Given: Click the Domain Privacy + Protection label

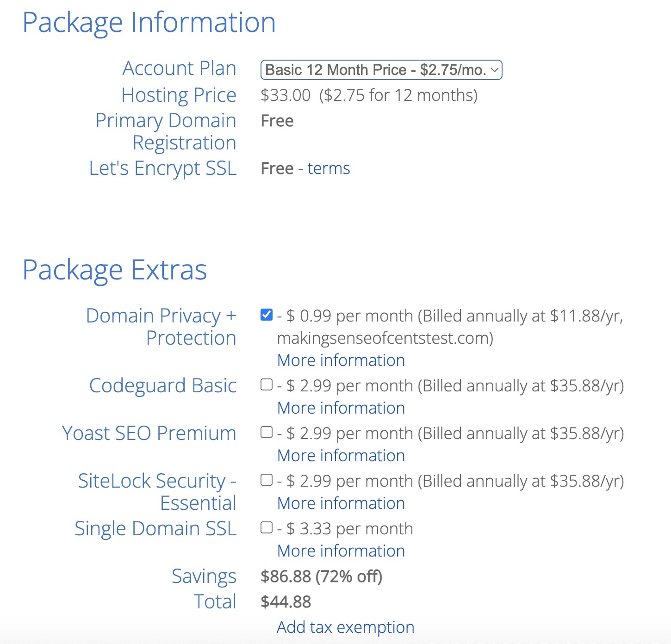Looking at the screenshot, I should [x=161, y=327].
